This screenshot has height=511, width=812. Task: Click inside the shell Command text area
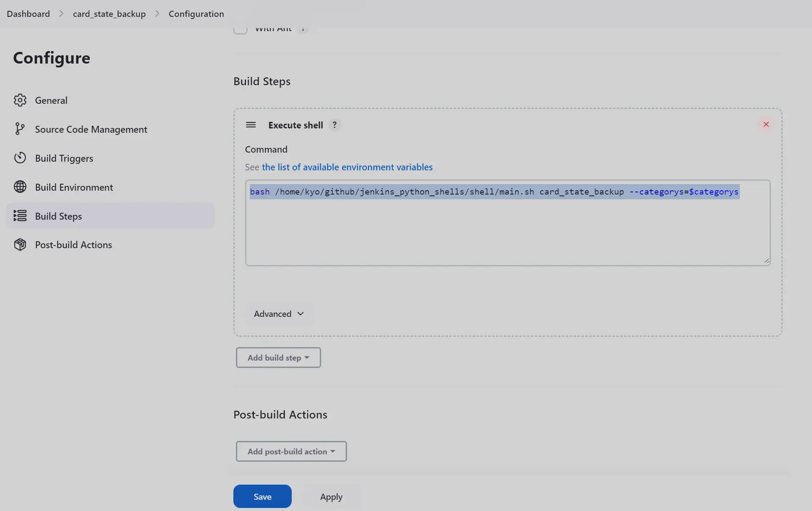(x=508, y=223)
